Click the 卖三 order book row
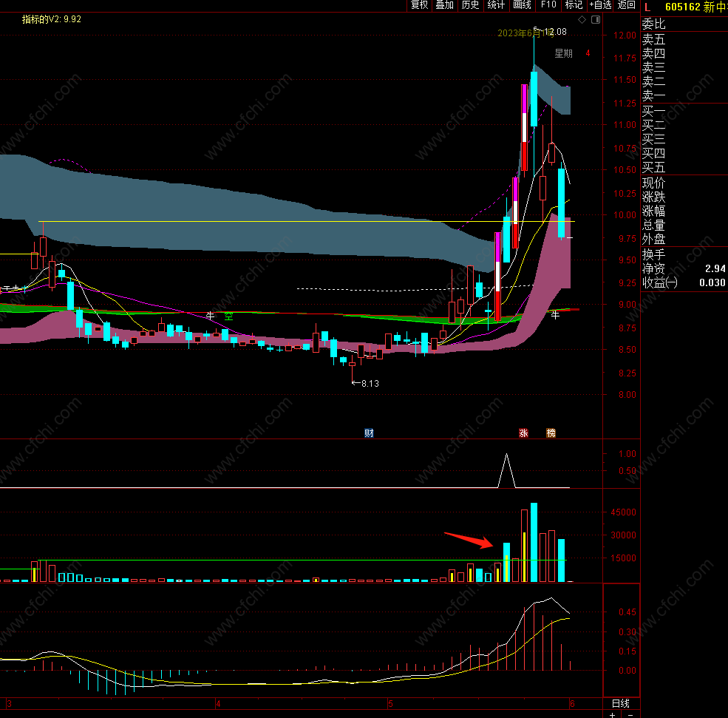Image resolution: width=728 pixels, height=718 pixels. (x=653, y=67)
